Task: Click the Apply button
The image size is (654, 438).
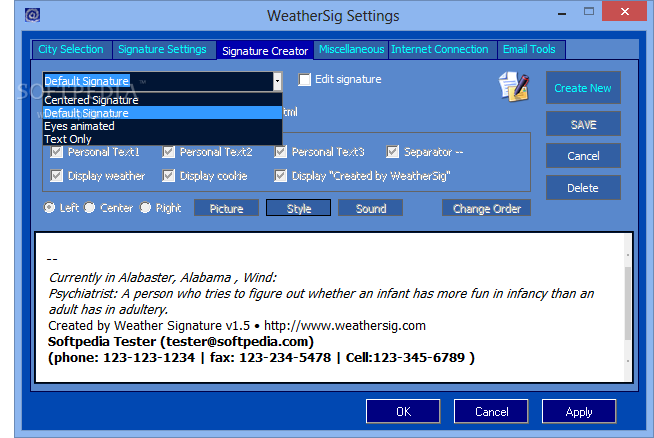Action: coord(579,412)
